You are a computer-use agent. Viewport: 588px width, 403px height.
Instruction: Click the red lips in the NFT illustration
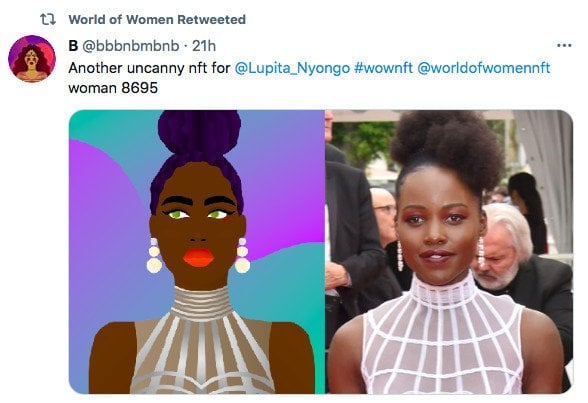(x=199, y=257)
